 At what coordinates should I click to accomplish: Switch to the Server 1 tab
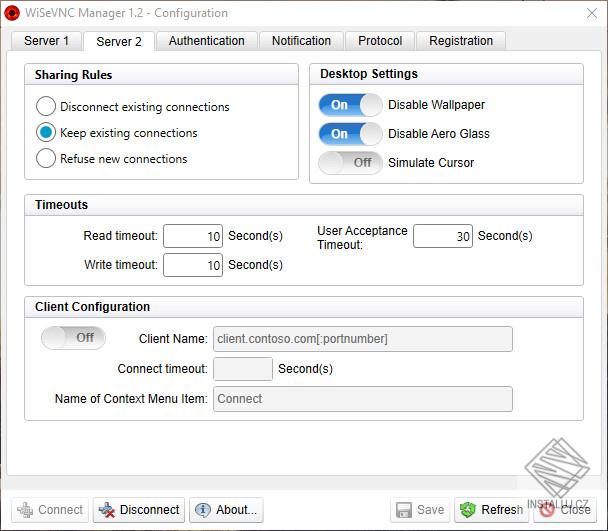click(x=46, y=41)
